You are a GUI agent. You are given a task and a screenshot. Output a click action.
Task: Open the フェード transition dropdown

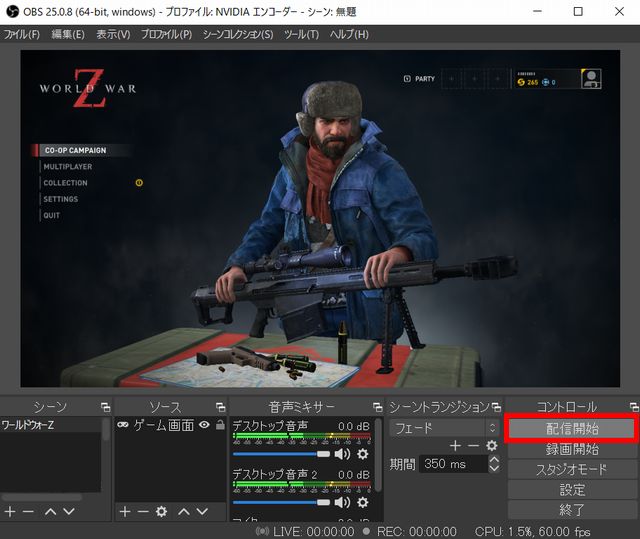444,428
